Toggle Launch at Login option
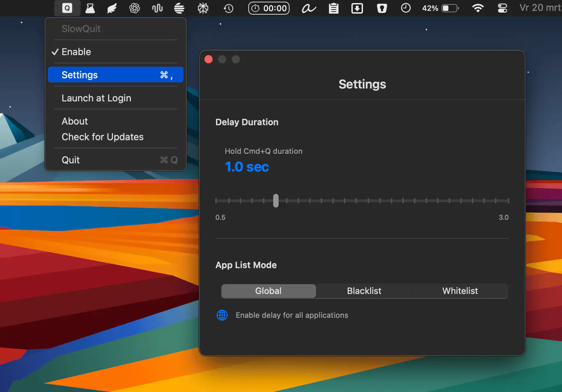 coord(96,98)
